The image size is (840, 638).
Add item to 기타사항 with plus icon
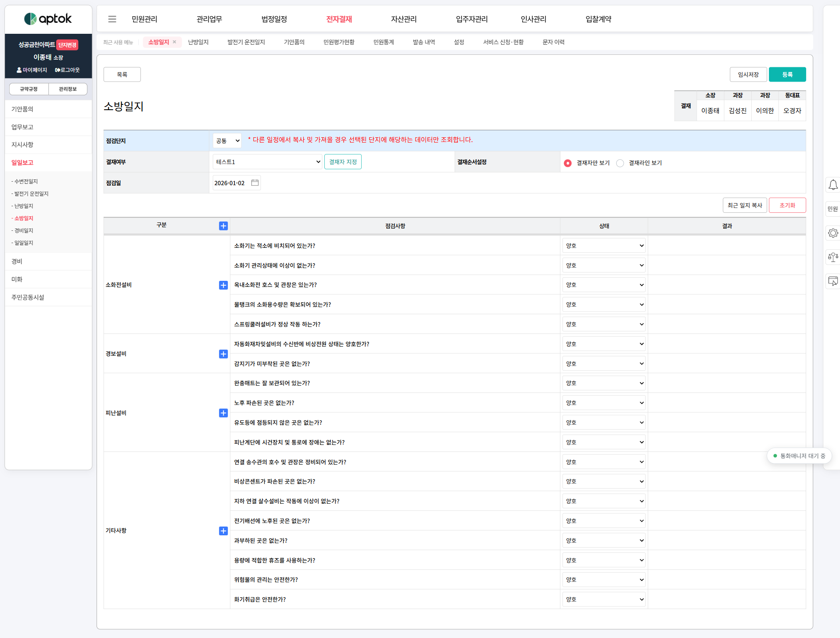click(x=223, y=531)
